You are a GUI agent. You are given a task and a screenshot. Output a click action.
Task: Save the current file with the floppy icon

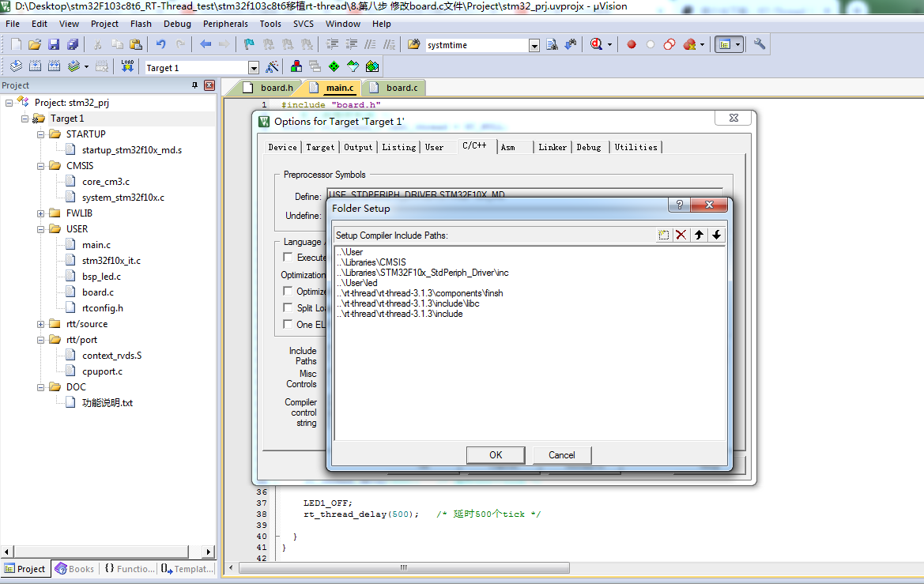[54, 44]
